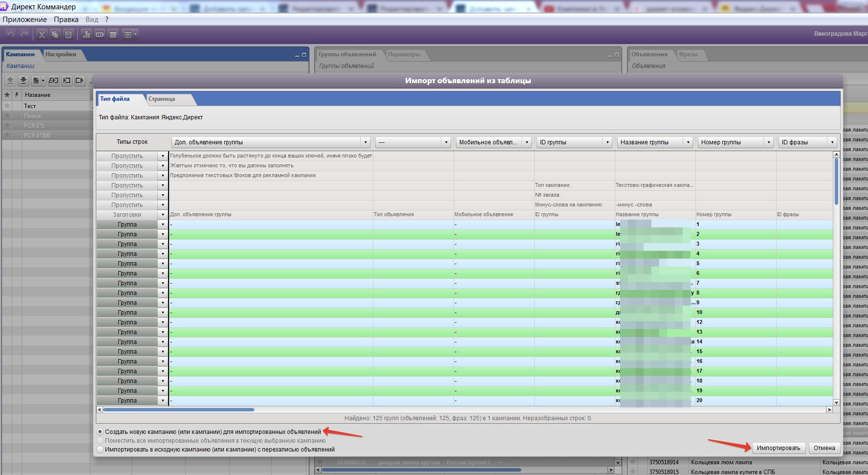Viewport: 868px width, 475px height.
Task: Click the table columns toolbar icon
Action: (113, 34)
